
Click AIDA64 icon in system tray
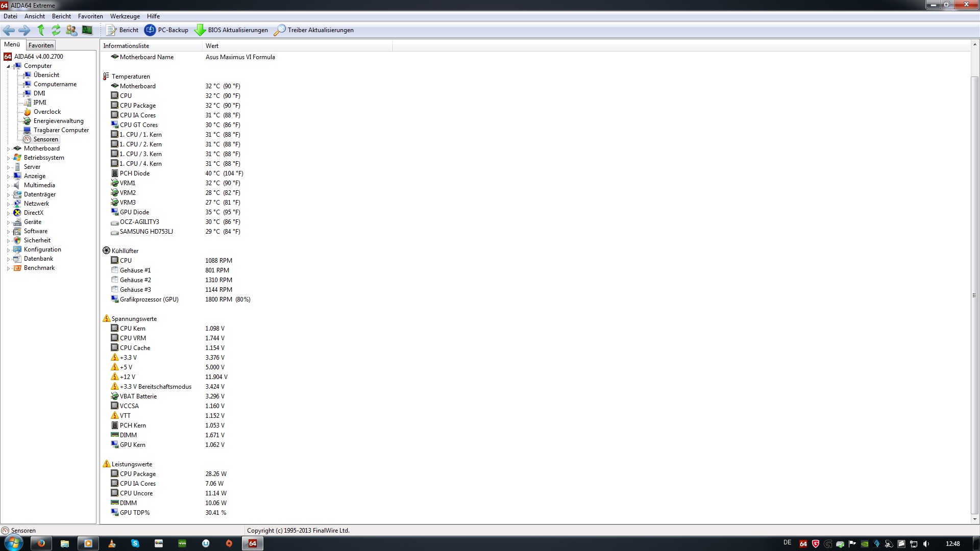[x=803, y=544]
